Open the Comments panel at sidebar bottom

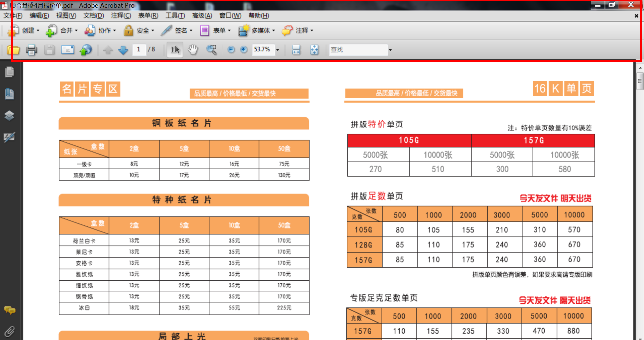tap(9, 310)
